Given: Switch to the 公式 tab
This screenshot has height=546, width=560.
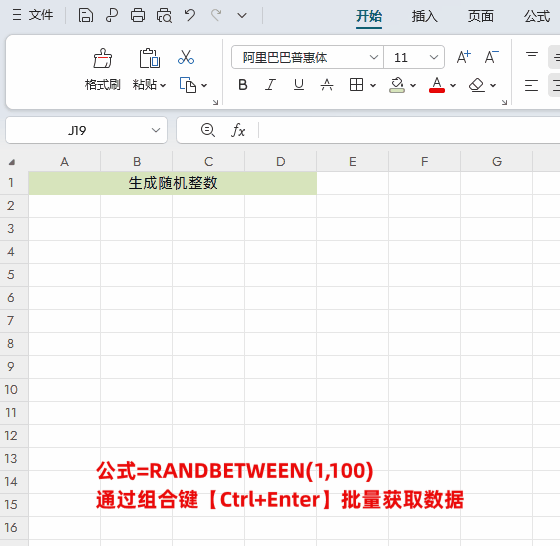Looking at the screenshot, I should coord(537,16).
